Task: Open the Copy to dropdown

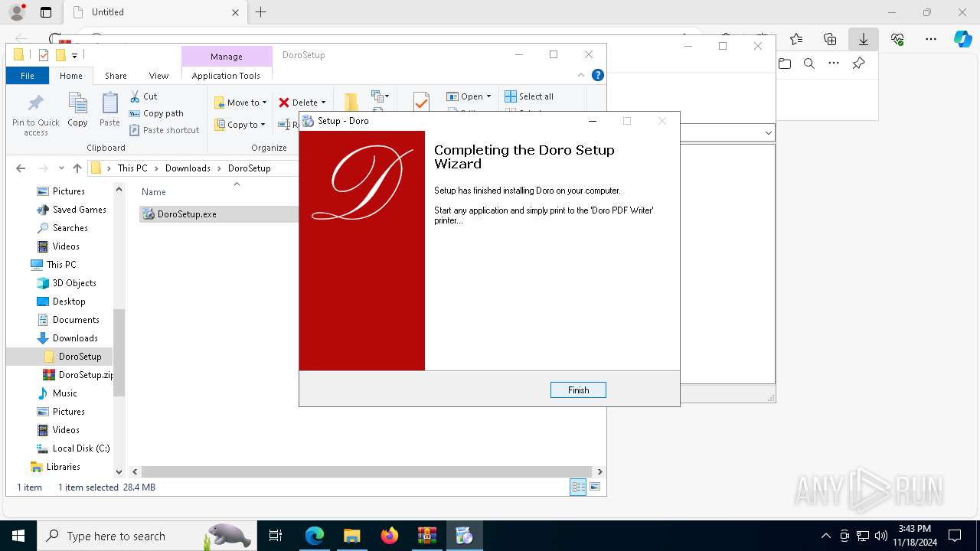Action: coord(240,125)
